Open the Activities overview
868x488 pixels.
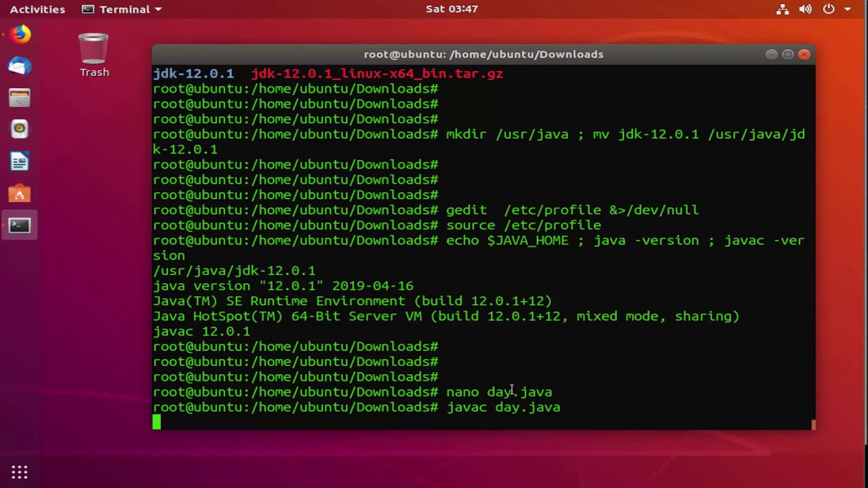click(37, 9)
